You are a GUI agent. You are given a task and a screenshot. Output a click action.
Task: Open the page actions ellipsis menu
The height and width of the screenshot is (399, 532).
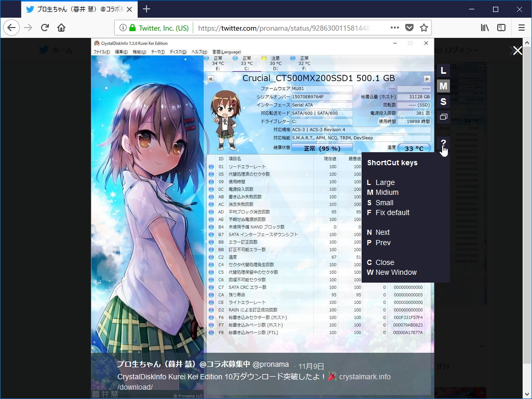pos(394,28)
